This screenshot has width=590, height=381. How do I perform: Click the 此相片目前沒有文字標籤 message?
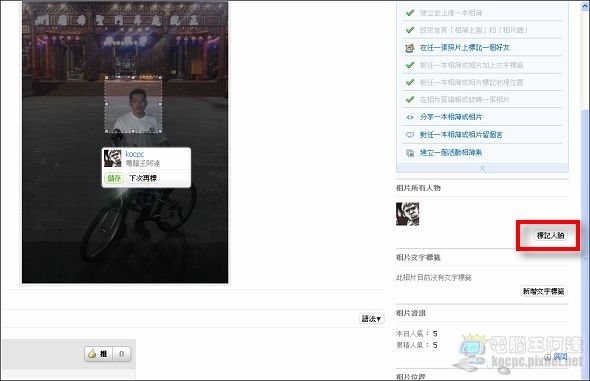coord(434,278)
